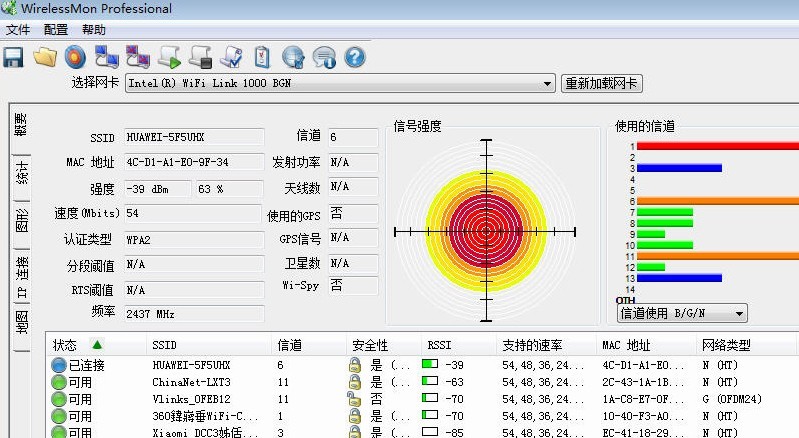Click the blue channel 3 usage bar
799x438 pixels.
click(679, 168)
